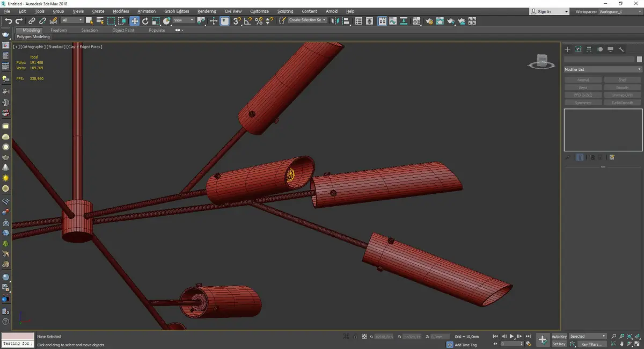The image size is (644, 349).
Task: Open the Workspaces selector dropdown
Action: point(619,11)
